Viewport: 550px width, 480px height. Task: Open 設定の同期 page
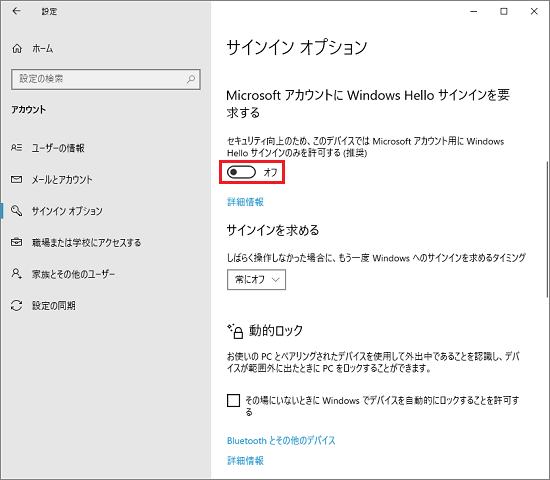pos(54,305)
